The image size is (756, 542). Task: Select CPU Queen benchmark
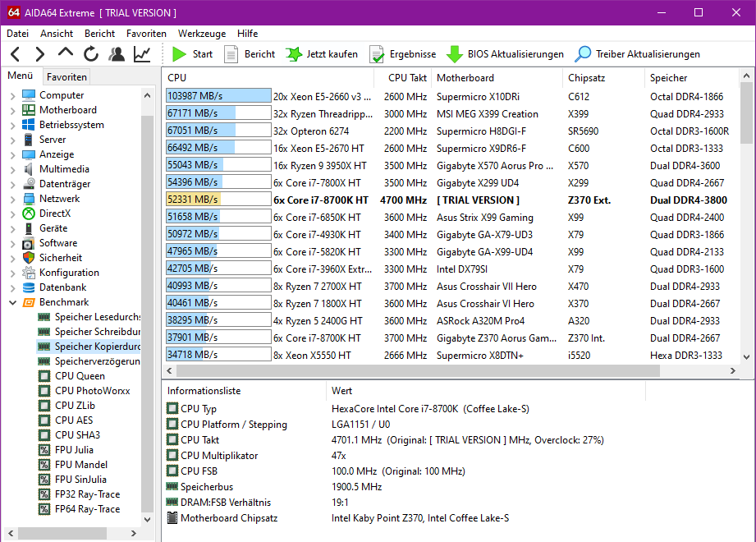coord(80,376)
